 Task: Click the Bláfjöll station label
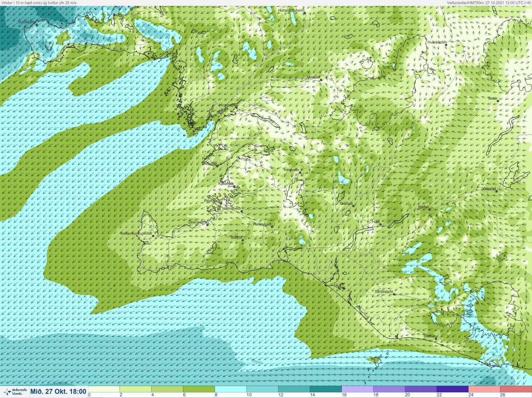click(236, 238)
